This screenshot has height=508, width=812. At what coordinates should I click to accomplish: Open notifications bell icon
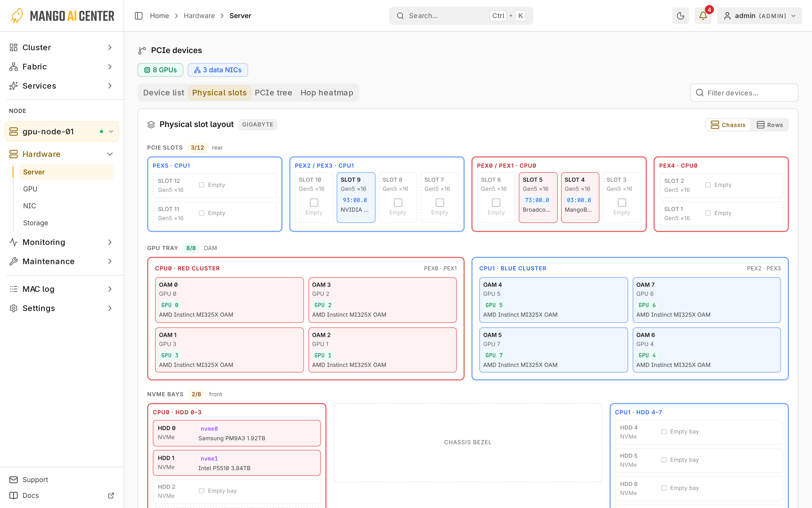[703, 16]
